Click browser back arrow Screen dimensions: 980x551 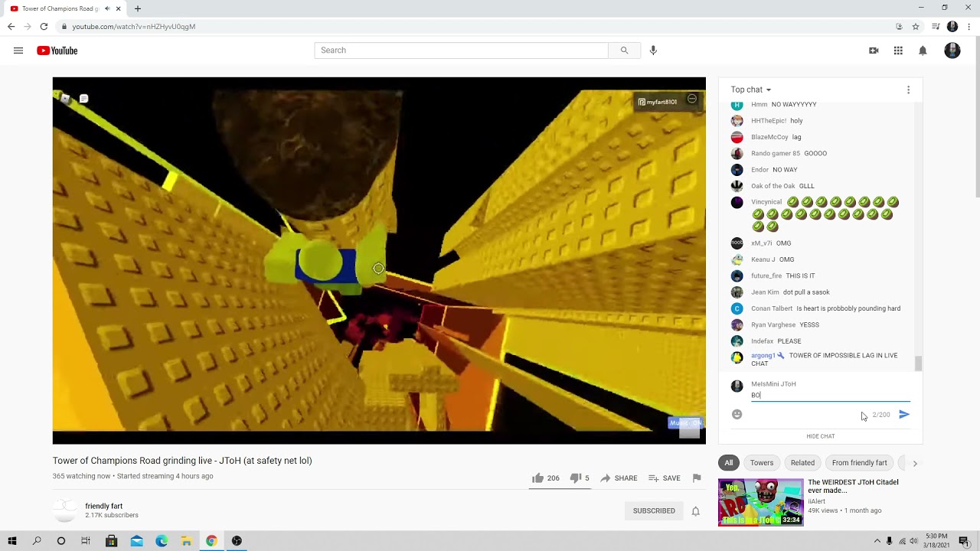11,26
